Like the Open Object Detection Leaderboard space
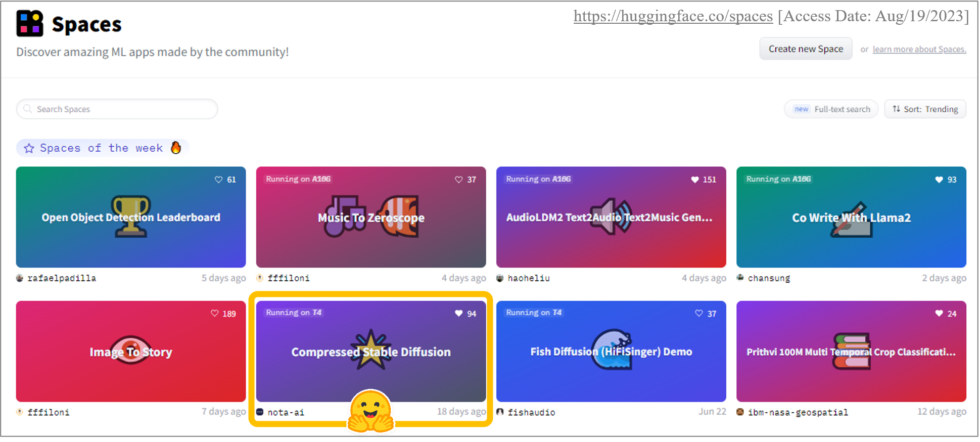The width and height of the screenshot is (980, 442). 218,180
